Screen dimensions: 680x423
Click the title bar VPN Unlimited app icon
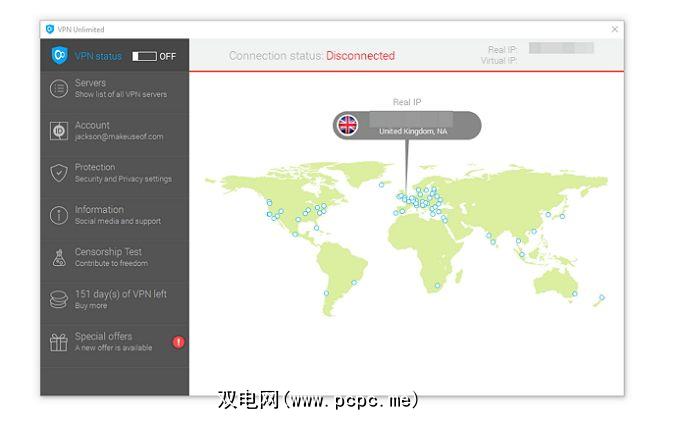[x=50, y=29]
